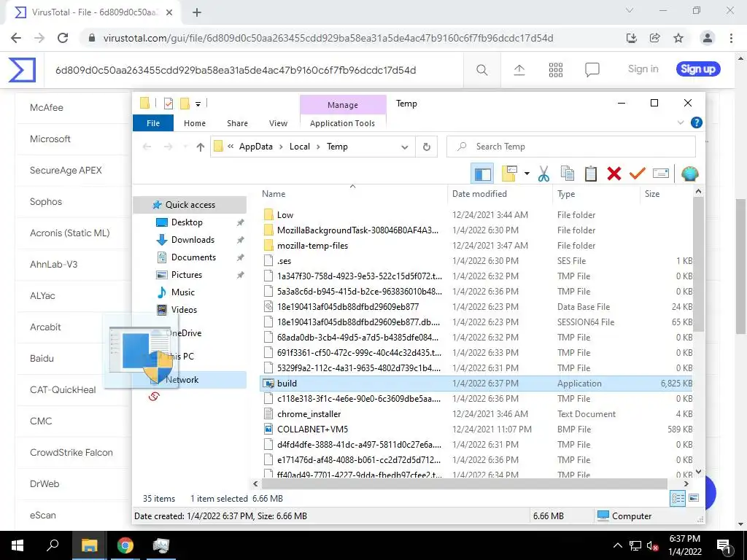Select the Manage contextual tab

tap(343, 105)
